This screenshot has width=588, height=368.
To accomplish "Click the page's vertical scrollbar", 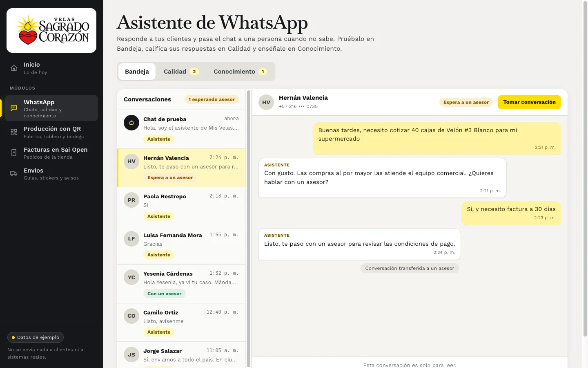I will tap(585, 170).
